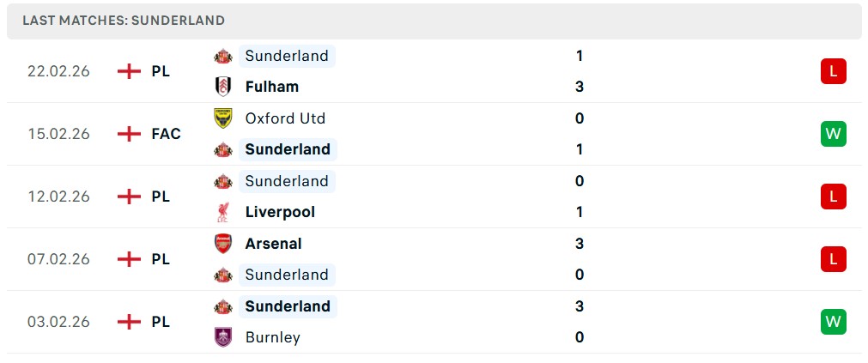The image size is (868, 363).
Task: Open the Fulham team link
Action: click(271, 87)
